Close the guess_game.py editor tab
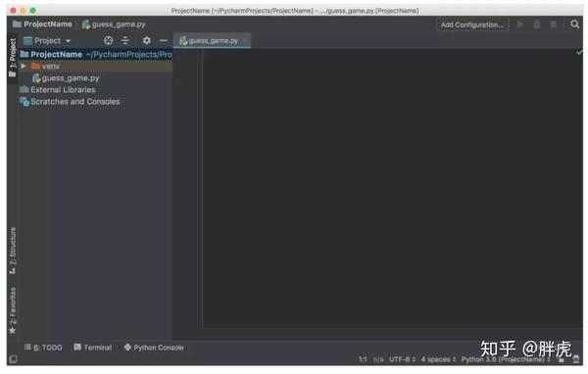This screenshot has height=374, width=588. point(244,40)
